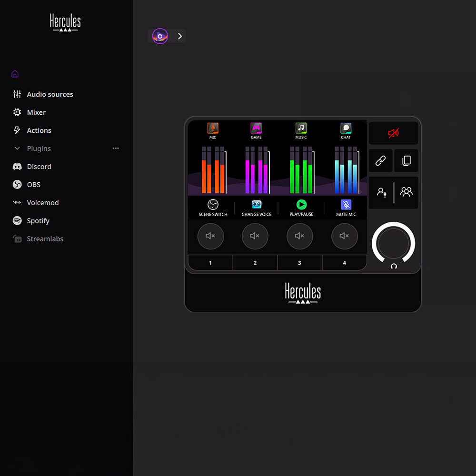
Task: Click the Scene Switch action icon
Action: coord(213,204)
